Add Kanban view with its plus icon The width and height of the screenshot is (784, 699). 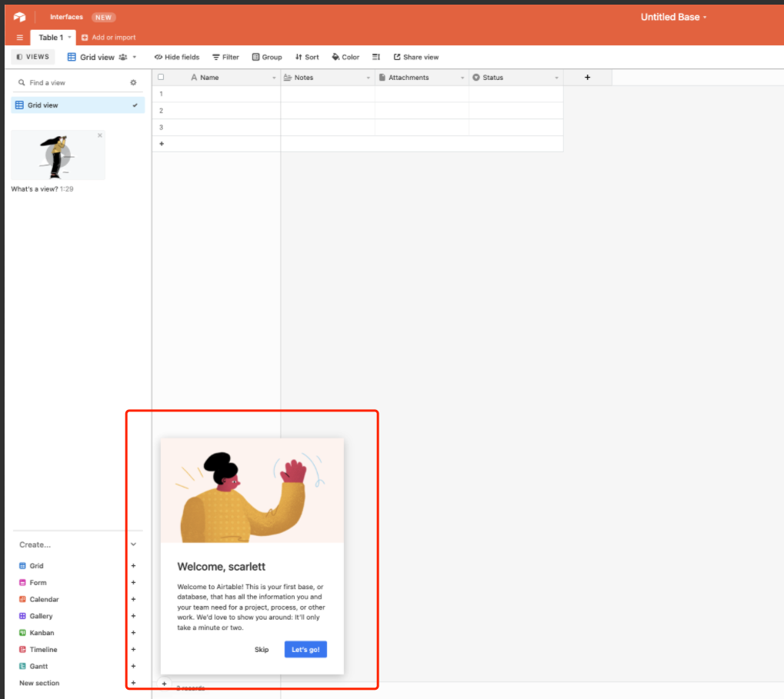pyautogui.click(x=134, y=633)
